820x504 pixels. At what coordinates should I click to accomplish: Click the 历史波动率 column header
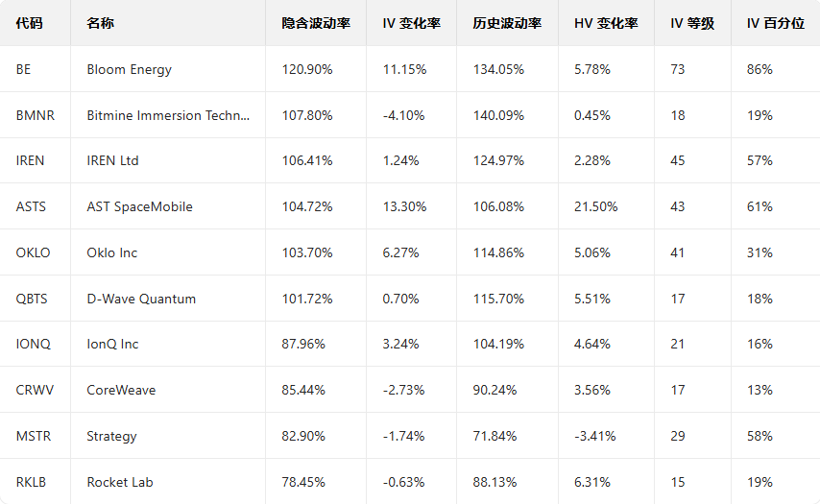507,23
